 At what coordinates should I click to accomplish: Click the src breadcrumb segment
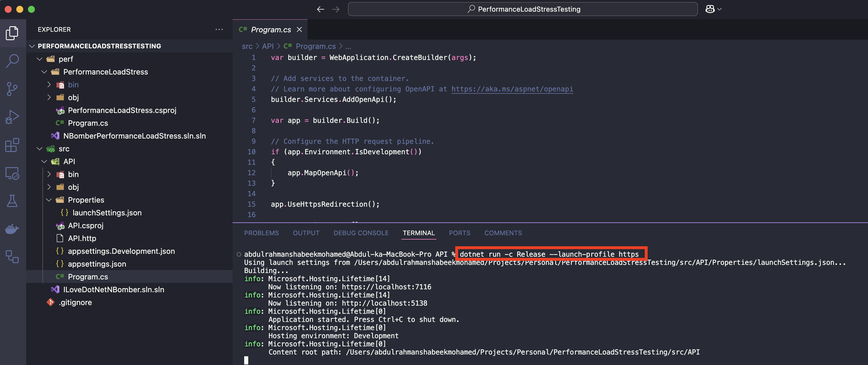(x=247, y=46)
